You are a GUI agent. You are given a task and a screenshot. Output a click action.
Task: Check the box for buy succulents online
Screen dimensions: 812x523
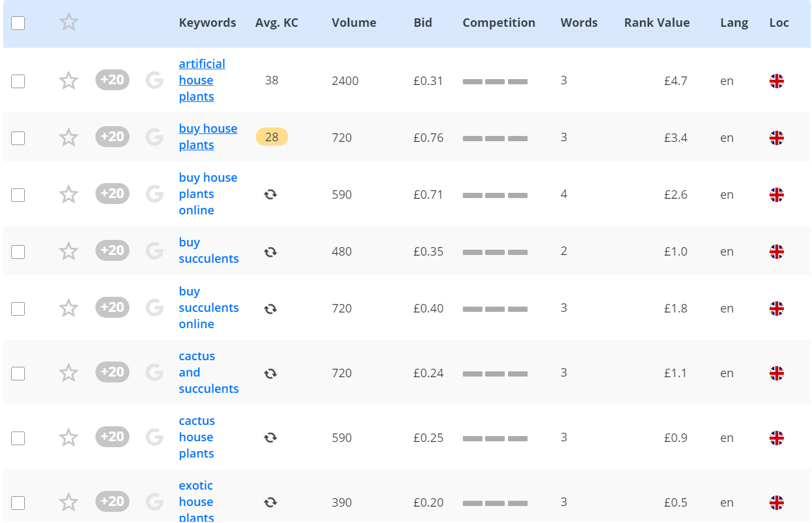point(18,309)
